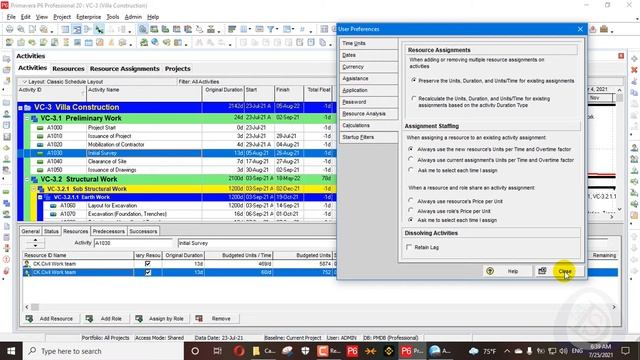Click the globe icon in second toolbar row

tap(155, 42)
